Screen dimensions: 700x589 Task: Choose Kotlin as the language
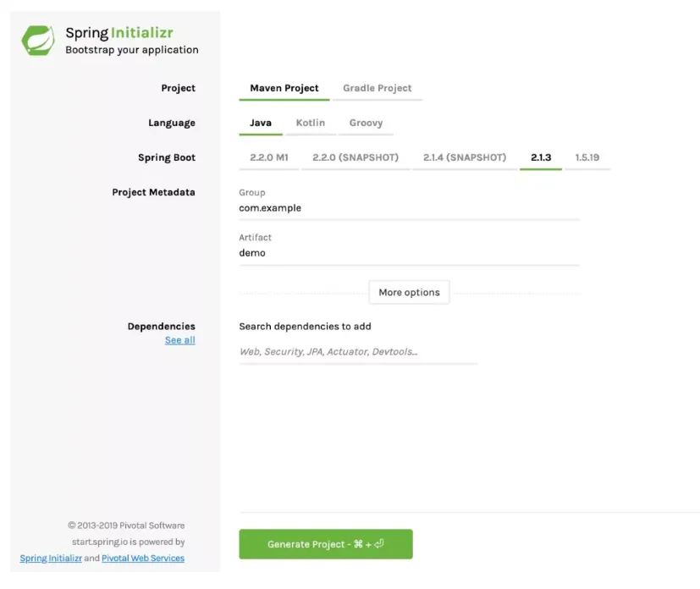(310, 123)
